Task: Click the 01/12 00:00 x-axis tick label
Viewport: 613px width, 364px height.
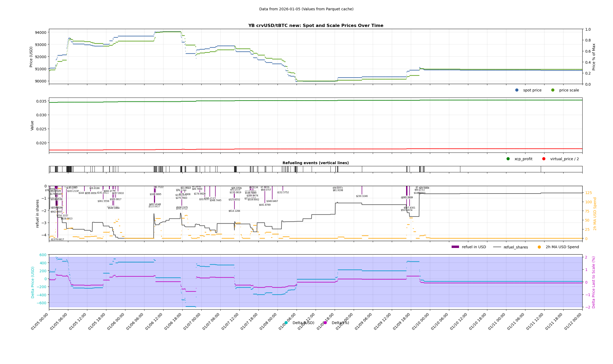Action: pos(573,321)
